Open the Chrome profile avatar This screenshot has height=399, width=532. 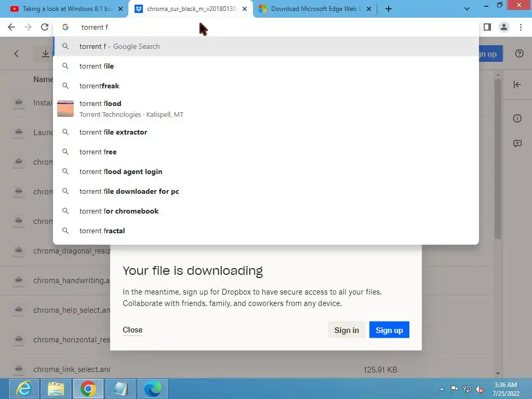[504, 27]
